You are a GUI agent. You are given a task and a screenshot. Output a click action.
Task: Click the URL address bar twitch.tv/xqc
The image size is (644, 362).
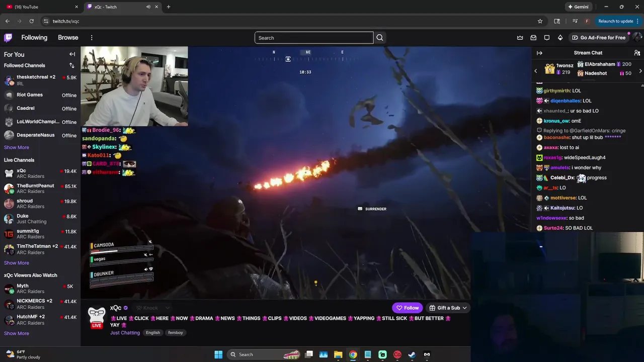pos(66,21)
